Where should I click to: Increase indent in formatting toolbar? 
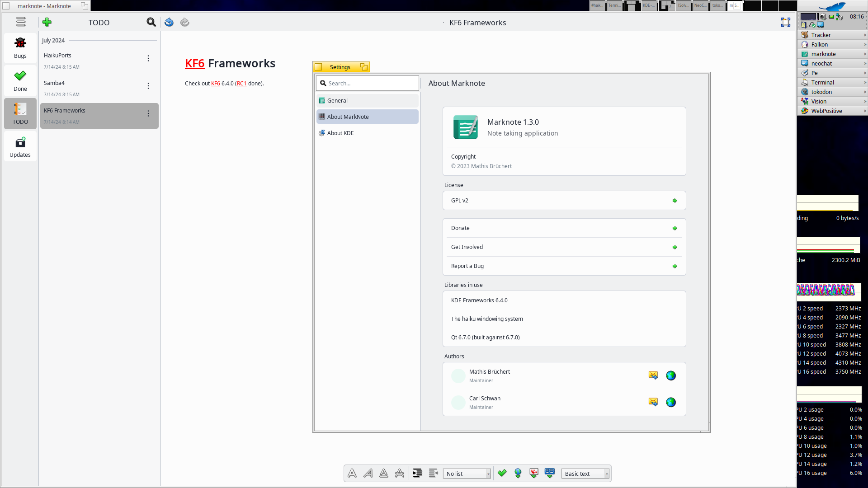418,473
